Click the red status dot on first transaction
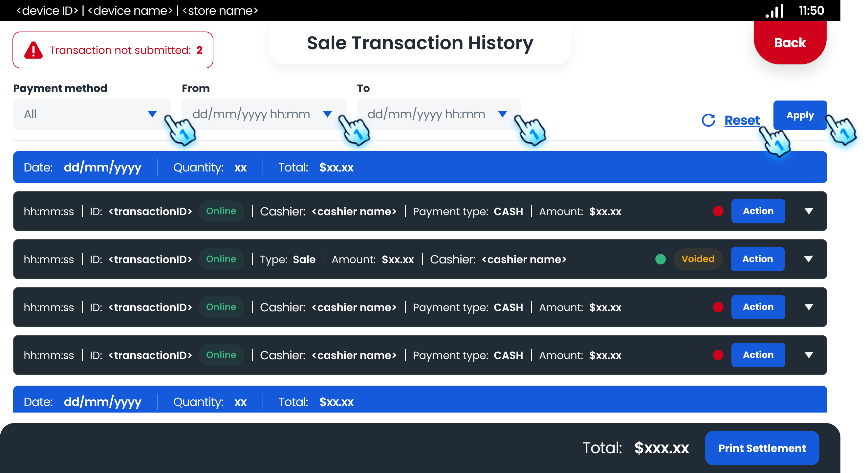The image size is (868, 473). [x=719, y=212]
